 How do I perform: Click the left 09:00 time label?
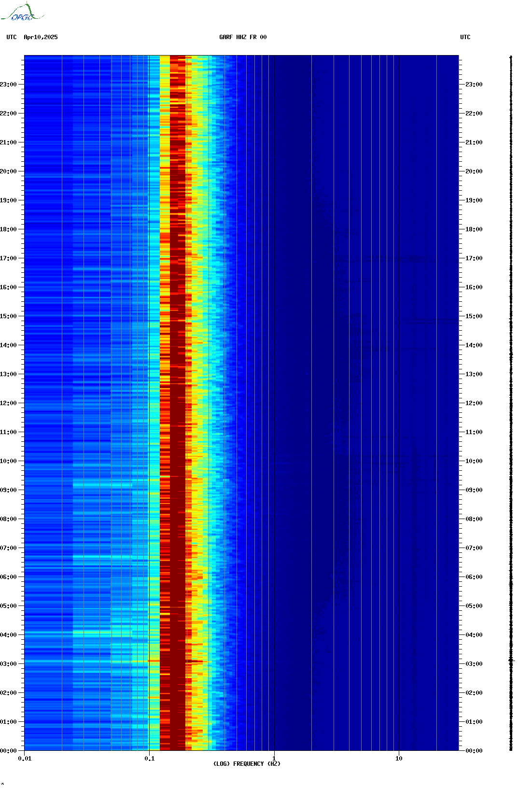point(8,490)
